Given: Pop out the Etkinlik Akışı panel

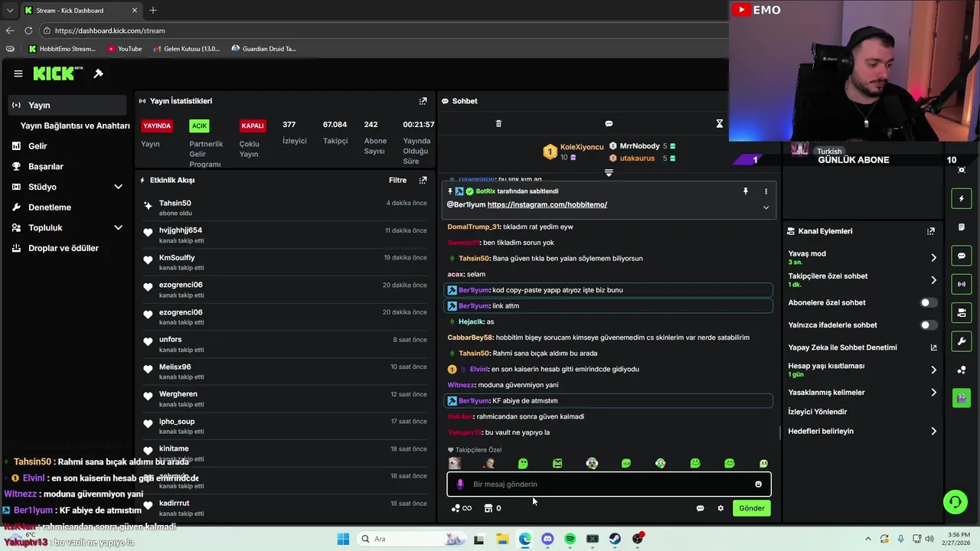Looking at the screenshot, I should pos(423,180).
